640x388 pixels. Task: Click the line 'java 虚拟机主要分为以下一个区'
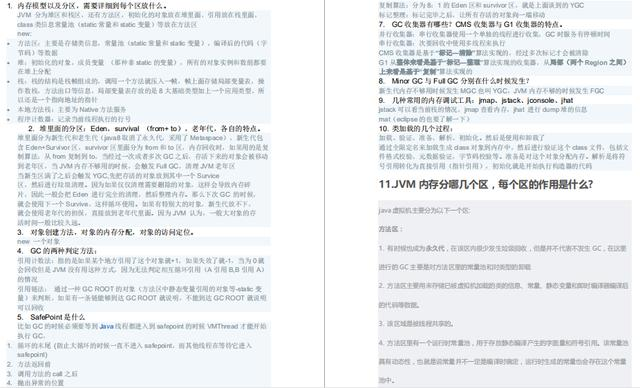[x=424, y=210]
